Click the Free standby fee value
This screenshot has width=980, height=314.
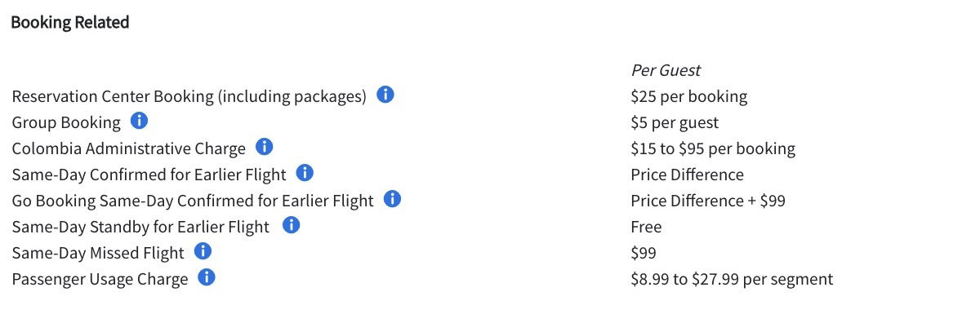(646, 227)
